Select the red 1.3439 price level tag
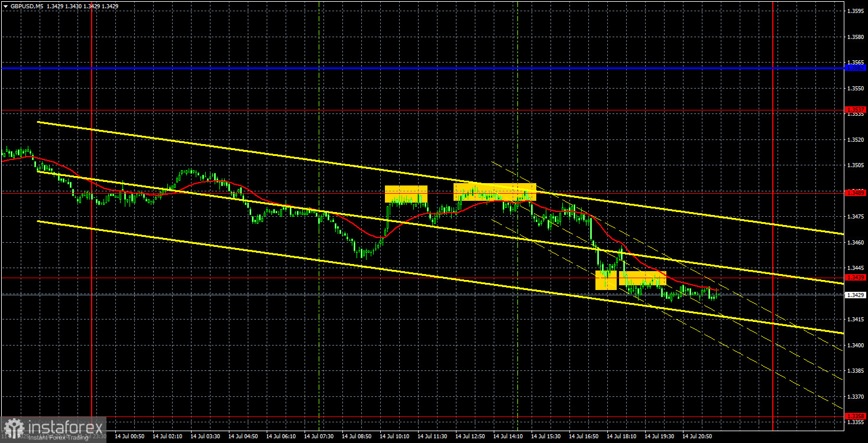 (856, 278)
